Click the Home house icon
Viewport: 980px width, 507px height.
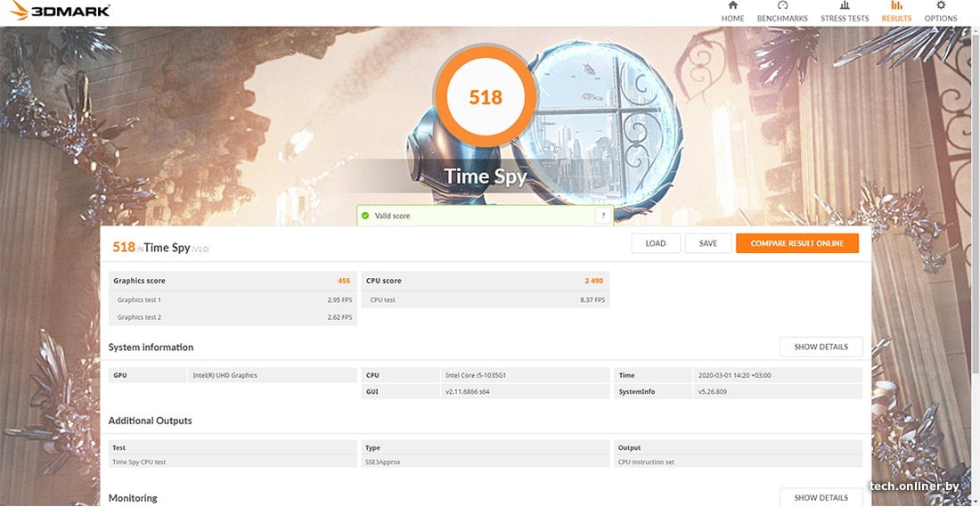point(732,5)
